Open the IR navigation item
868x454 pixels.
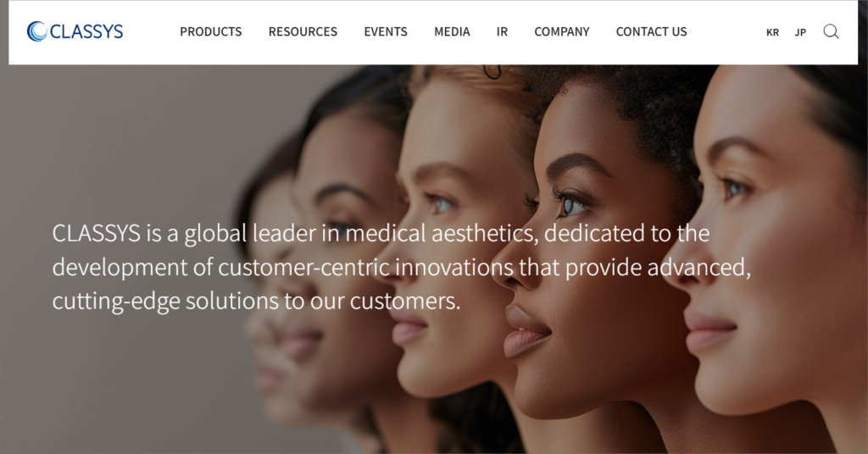point(502,32)
